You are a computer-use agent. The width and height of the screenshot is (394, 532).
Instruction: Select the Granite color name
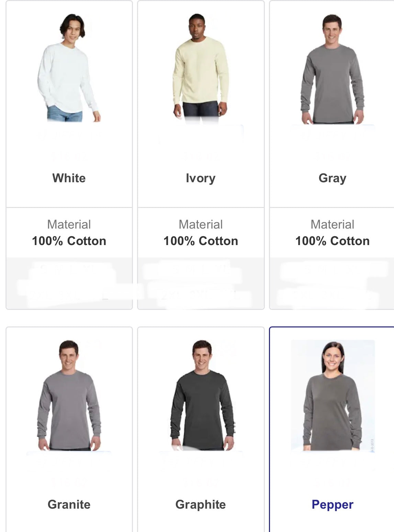tap(69, 505)
